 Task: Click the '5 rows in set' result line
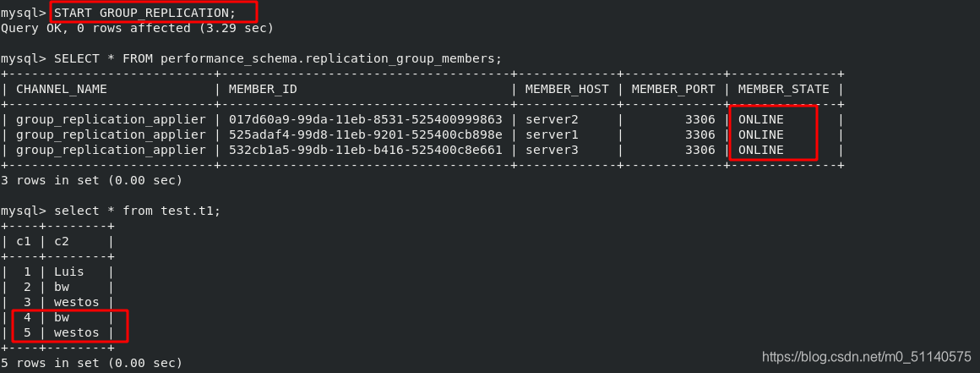click(x=91, y=362)
